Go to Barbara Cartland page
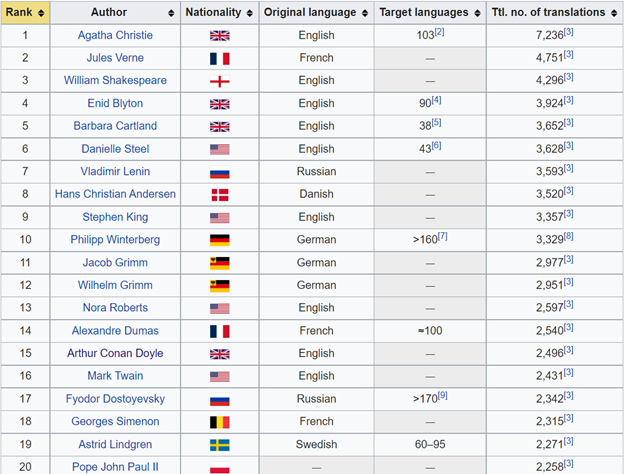624x474 pixels. click(115, 126)
